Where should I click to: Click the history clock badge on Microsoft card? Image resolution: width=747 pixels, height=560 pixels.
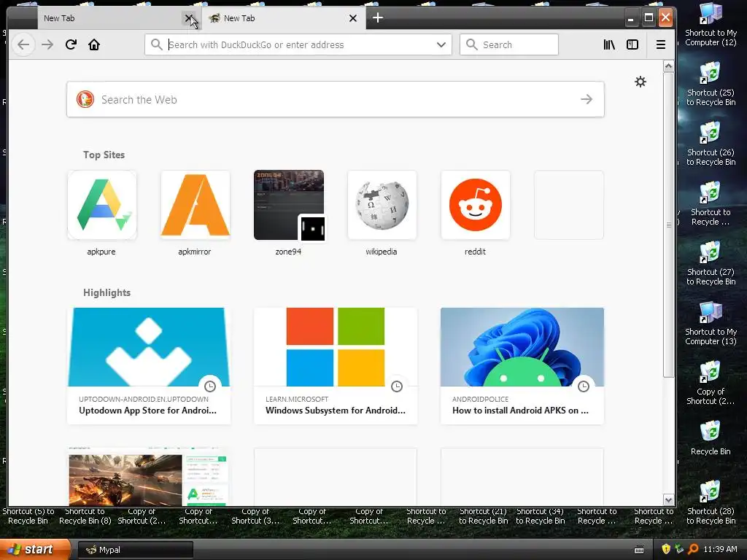click(397, 386)
